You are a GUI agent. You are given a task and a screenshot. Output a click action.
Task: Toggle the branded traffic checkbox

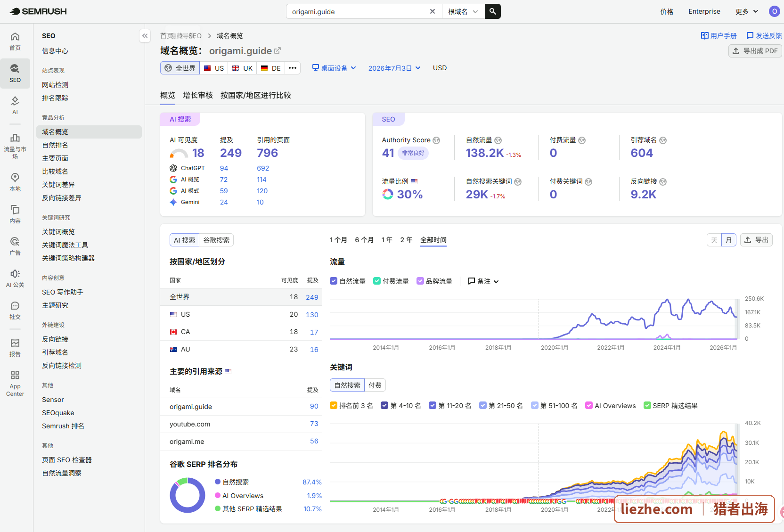click(x=420, y=281)
